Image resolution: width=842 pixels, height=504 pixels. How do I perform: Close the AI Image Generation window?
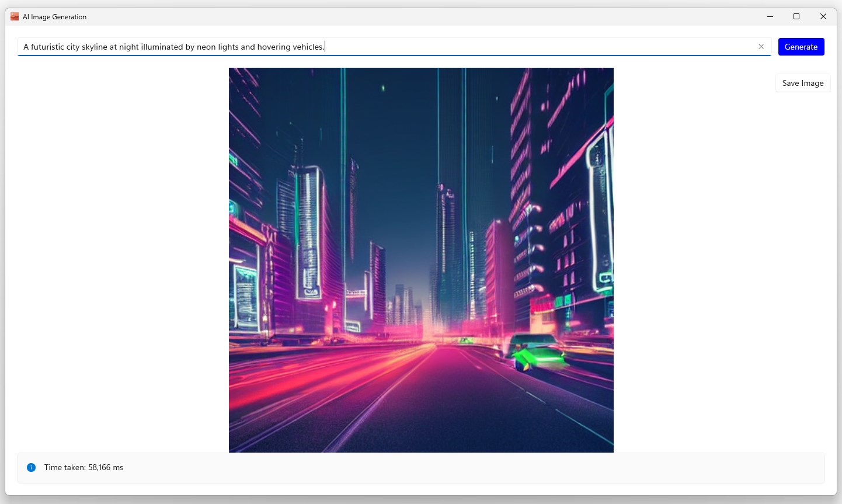pos(823,16)
